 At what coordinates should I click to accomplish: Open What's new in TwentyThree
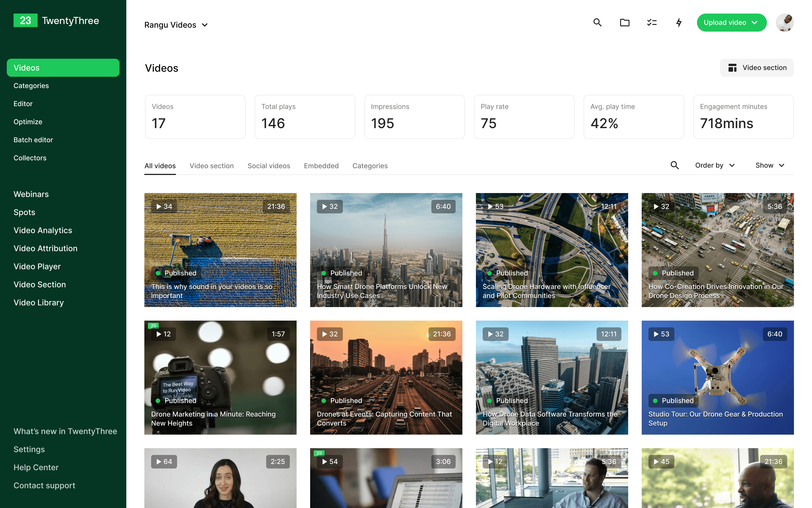click(x=65, y=431)
